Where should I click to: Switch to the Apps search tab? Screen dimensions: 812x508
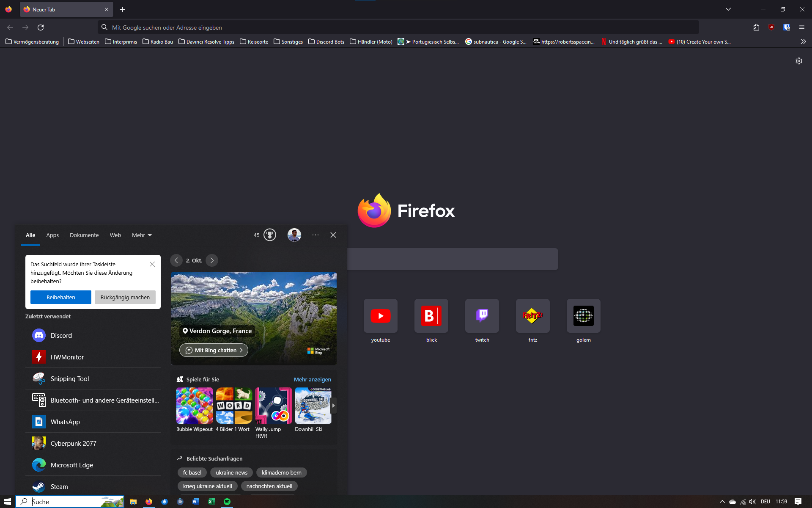pos(52,235)
